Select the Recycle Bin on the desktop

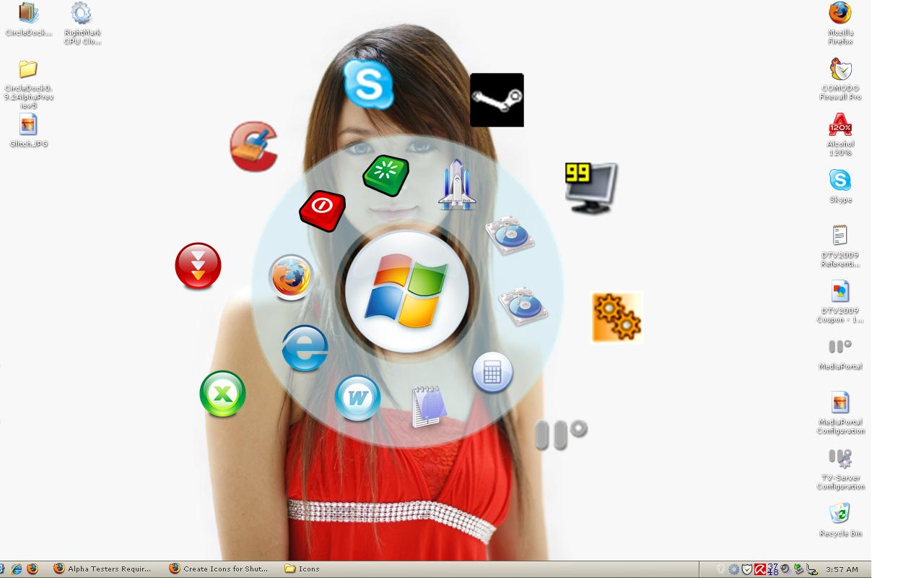click(x=840, y=520)
